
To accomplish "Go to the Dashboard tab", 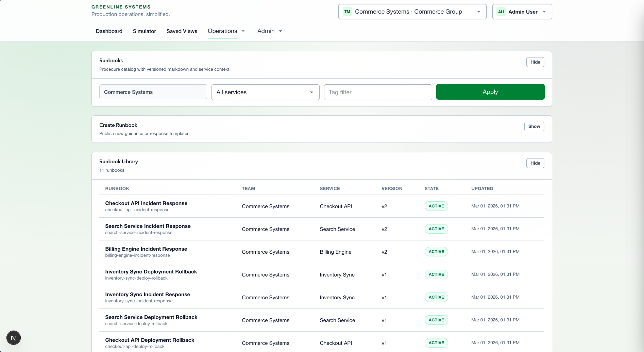I will (x=109, y=31).
